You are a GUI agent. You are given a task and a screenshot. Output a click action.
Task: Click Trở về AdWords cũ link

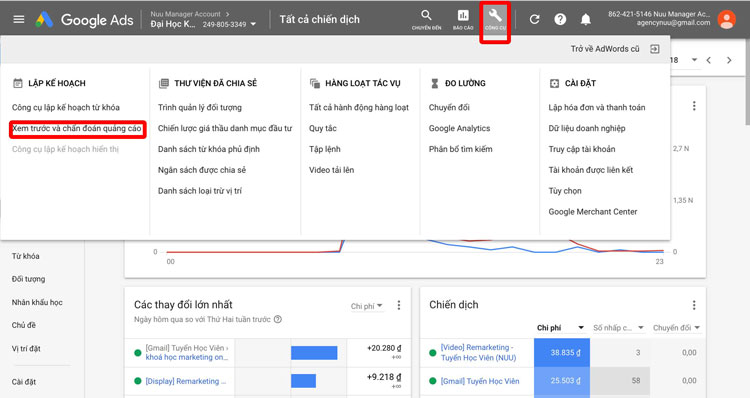tap(605, 49)
